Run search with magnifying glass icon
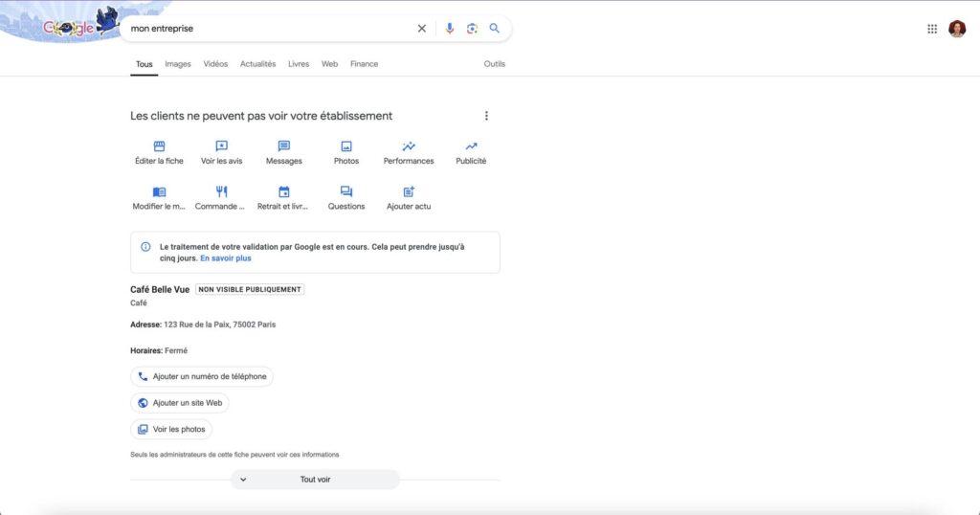 (x=495, y=28)
